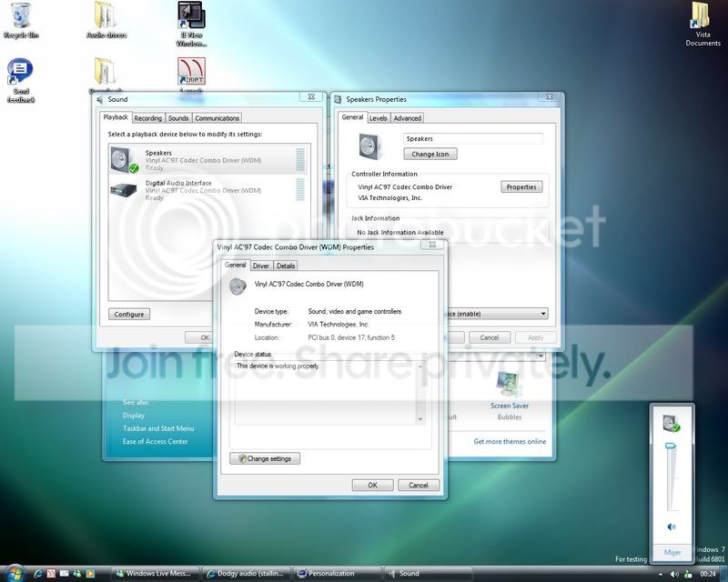
Task: Open Taskbar and Start Menu link
Action: (158, 428)
